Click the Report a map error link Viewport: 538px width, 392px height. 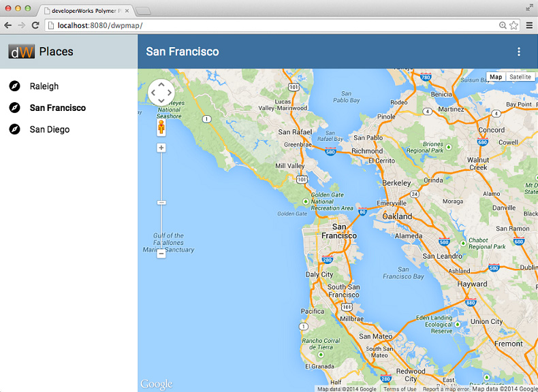pyautogui.click(x=445, y=389)
